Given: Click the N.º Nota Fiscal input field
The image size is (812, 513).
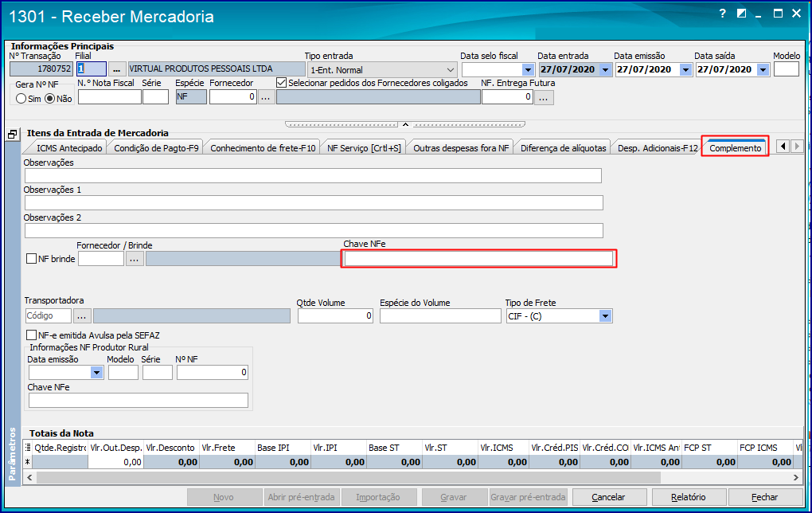Looking at the screenshot, I should coord(109,97).
